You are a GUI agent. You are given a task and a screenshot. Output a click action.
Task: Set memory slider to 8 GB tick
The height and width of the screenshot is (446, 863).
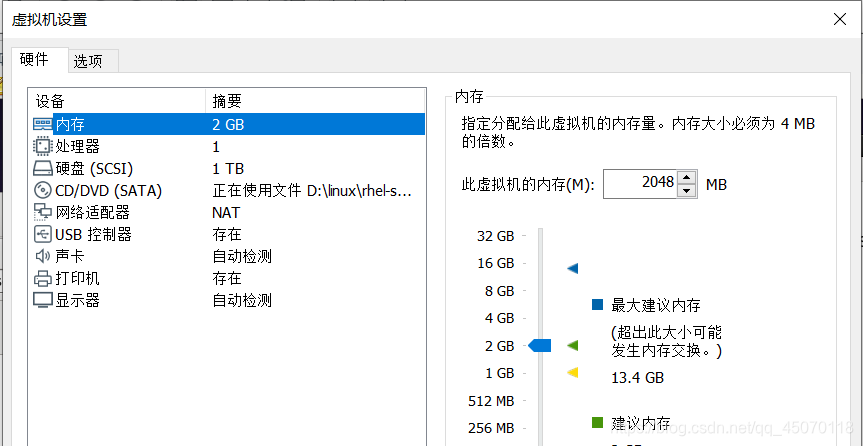(x=523, y=291)
